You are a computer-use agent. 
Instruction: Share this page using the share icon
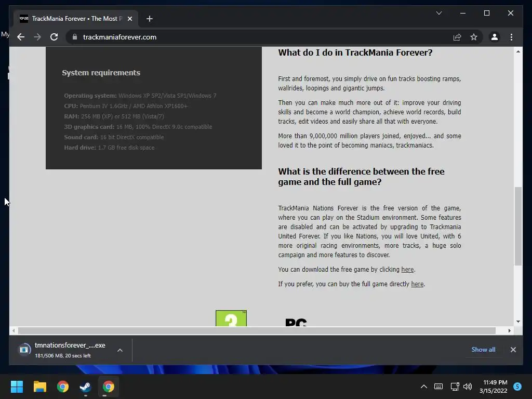pos(457,37)
